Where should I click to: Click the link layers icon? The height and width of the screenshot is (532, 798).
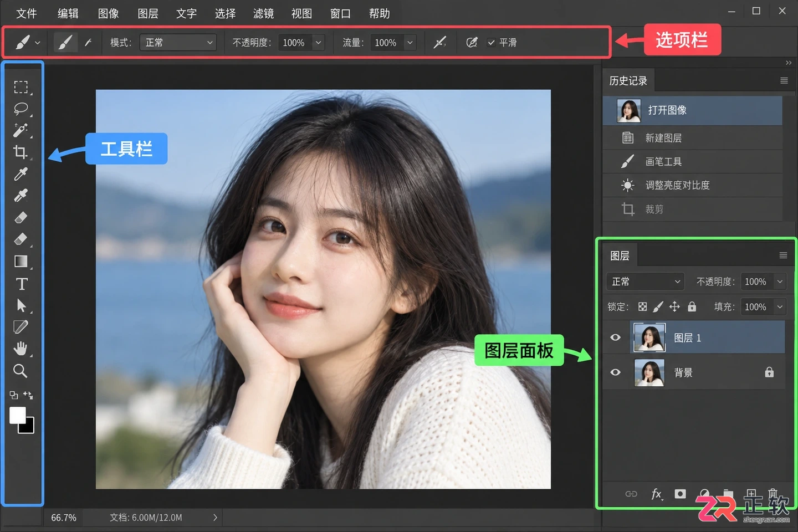click(631, 494)
